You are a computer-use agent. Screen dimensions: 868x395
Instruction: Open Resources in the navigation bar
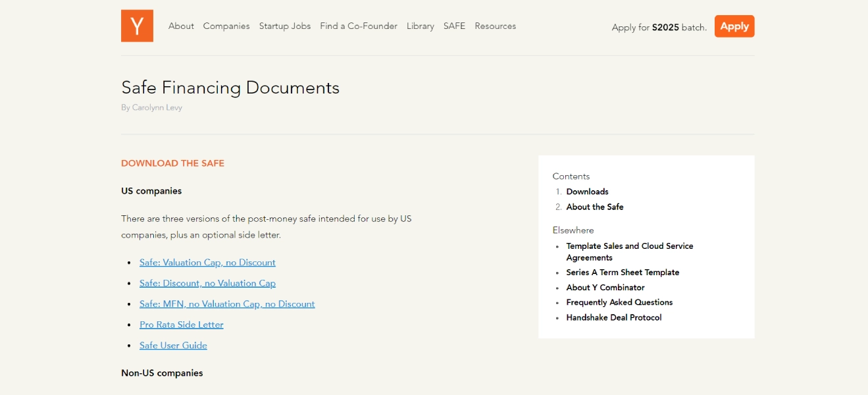coord(496,26)
